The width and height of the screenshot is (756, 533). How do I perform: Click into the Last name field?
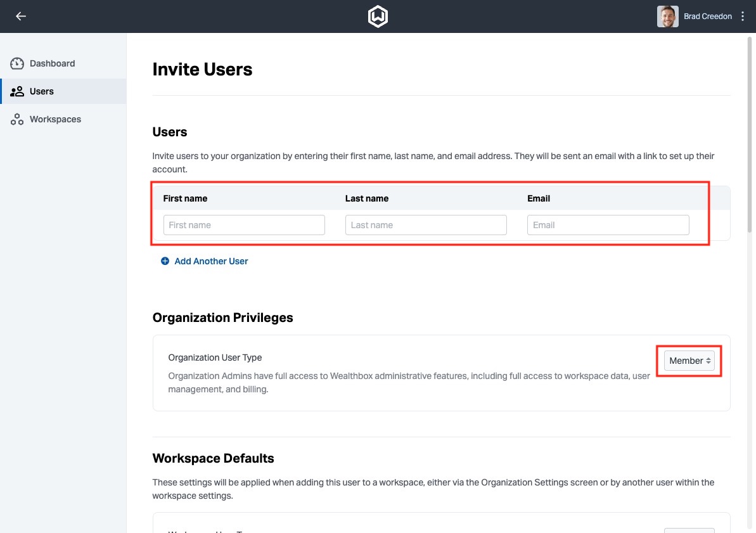426,225
